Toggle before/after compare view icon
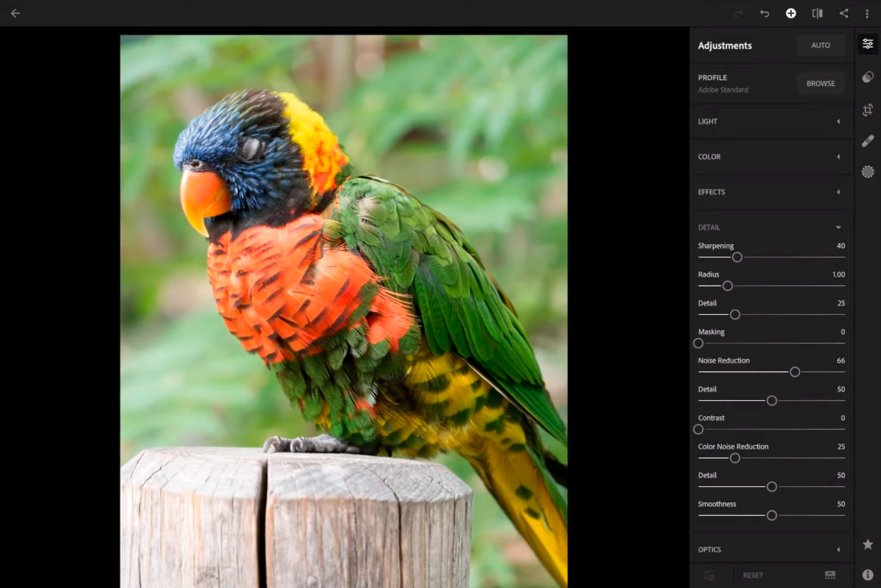The image size is (881, 588). 817,13
